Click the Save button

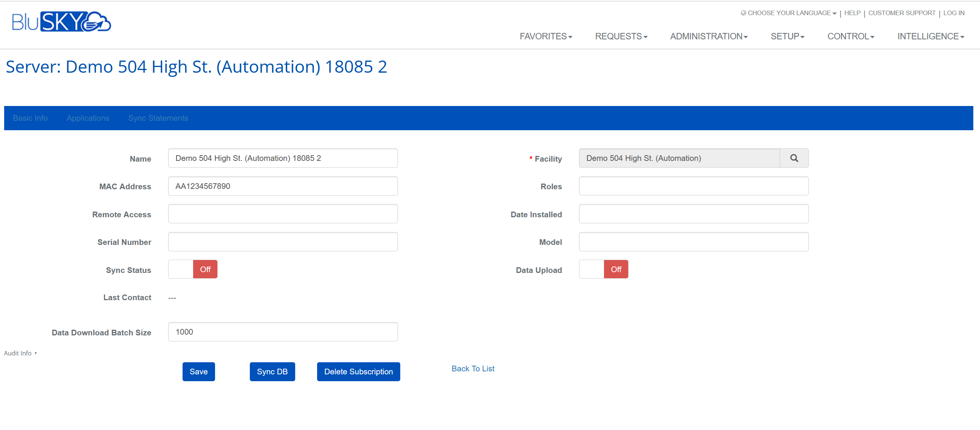198,371
